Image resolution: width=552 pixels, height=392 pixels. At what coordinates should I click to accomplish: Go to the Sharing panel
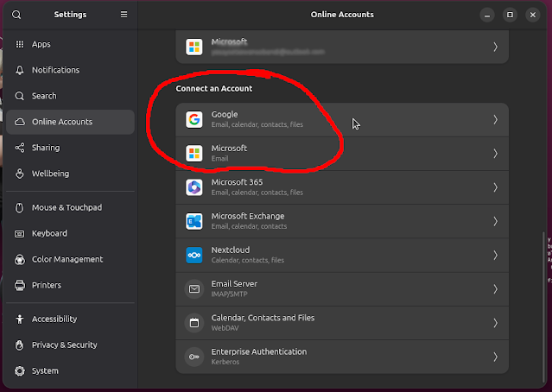[x=71, y=148]
